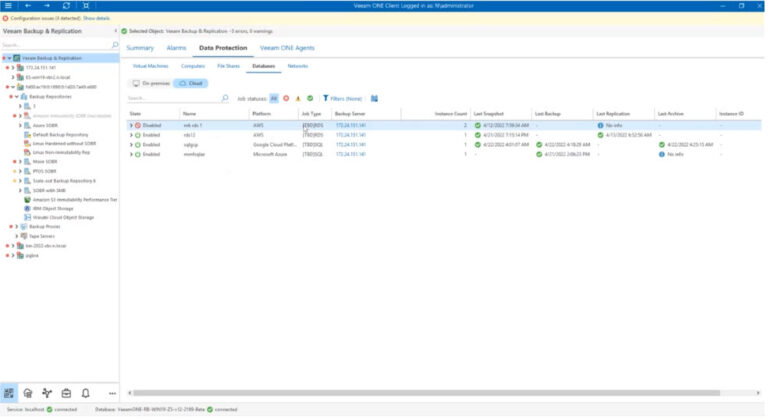Toggle the green success job status filter
768x420 pixels.
[310, 99]
